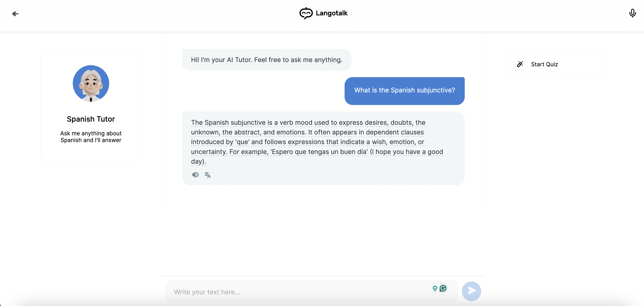Click the magic wand icon beside Start Quiz
Viewport: 644px width, 306px height.
[x=520, y=64]
